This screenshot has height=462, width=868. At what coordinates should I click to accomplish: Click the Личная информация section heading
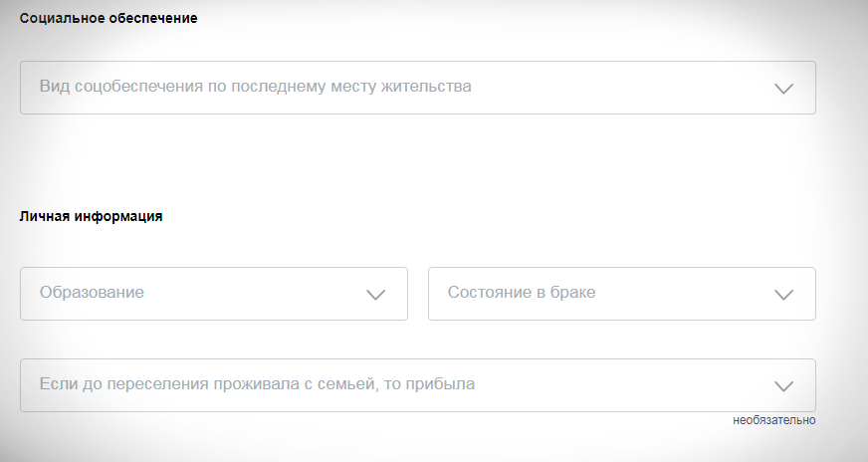tap(92, 216)
